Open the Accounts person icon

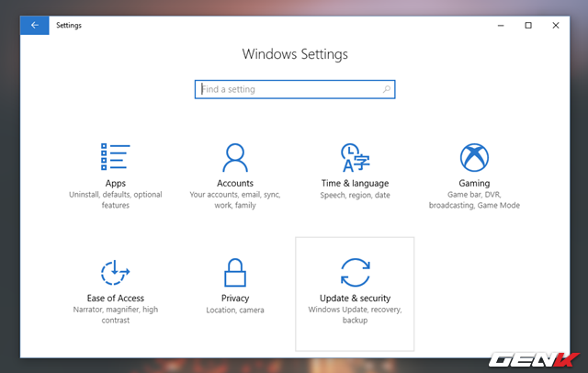pos(235,157)
